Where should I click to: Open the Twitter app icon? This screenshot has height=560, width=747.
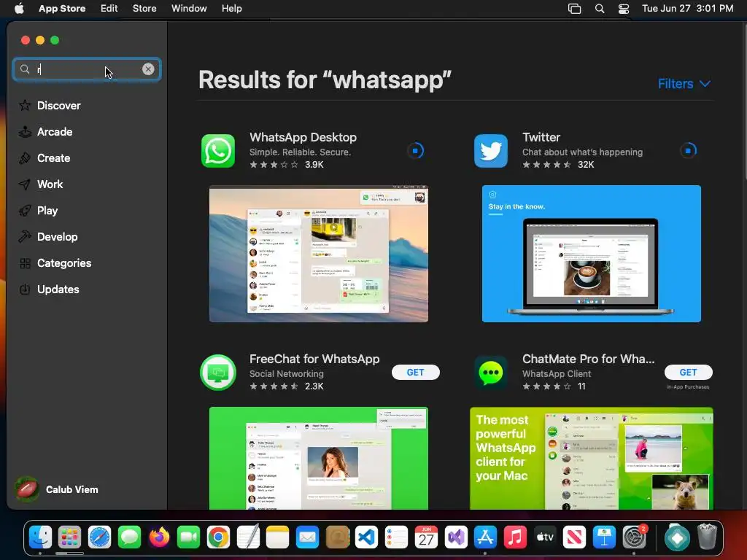(491, 151)
